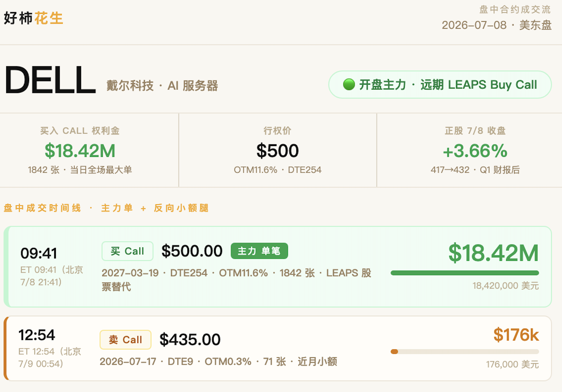Click 417→432 · Q1 财报后 text
The height and width of the screenshot is (392, 562).
coord(475,170)
